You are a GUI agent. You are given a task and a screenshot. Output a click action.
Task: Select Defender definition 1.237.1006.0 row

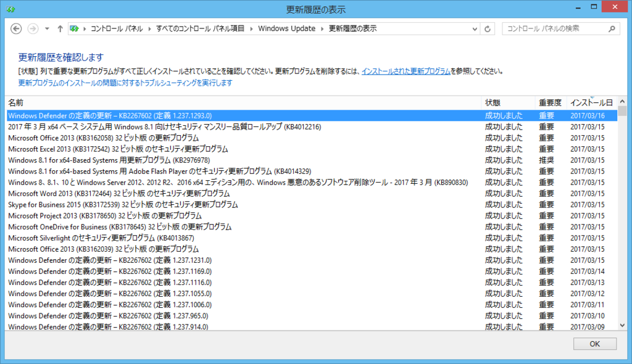coord(312,305)
